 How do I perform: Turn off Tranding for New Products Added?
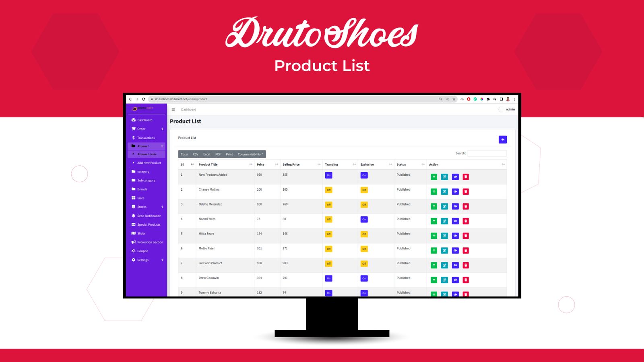tap(328, 175)
